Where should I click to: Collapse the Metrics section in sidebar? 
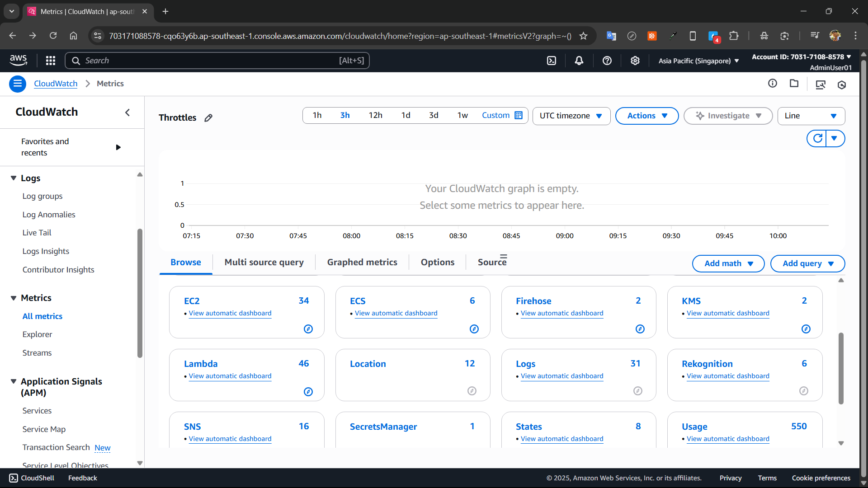[14, 298]
